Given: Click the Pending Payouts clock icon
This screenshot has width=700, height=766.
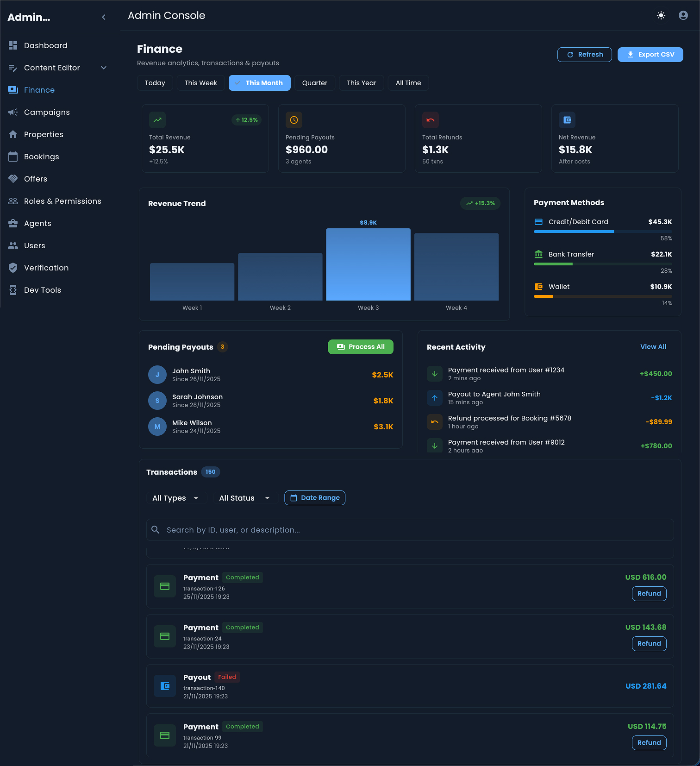Looking at the screenshot, I should pos(294,120).
